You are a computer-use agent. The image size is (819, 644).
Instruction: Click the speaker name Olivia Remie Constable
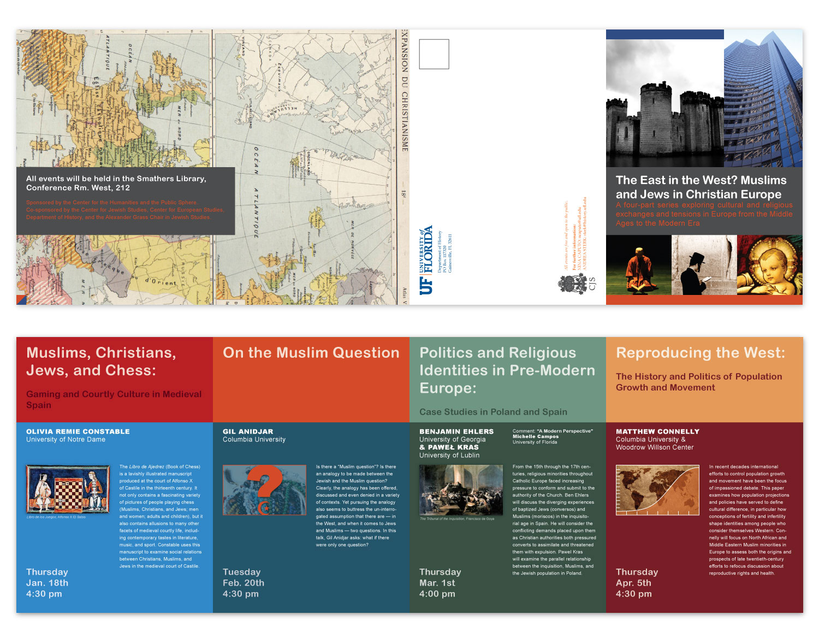78,432
